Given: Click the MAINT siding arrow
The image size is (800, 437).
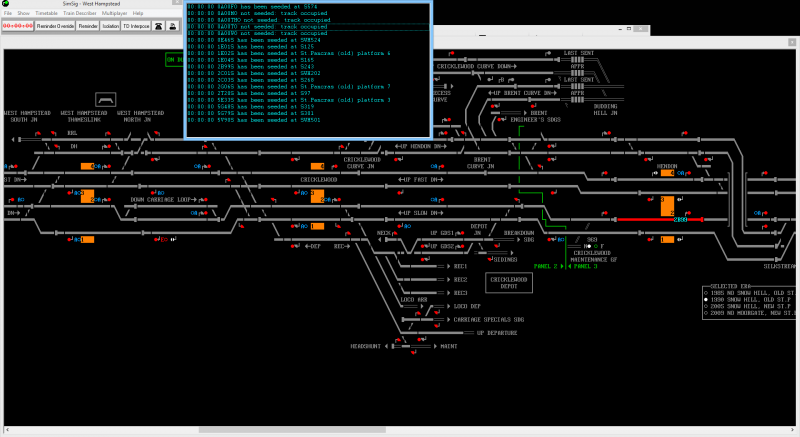Looking at the screenshot, I should click(435, 346).
